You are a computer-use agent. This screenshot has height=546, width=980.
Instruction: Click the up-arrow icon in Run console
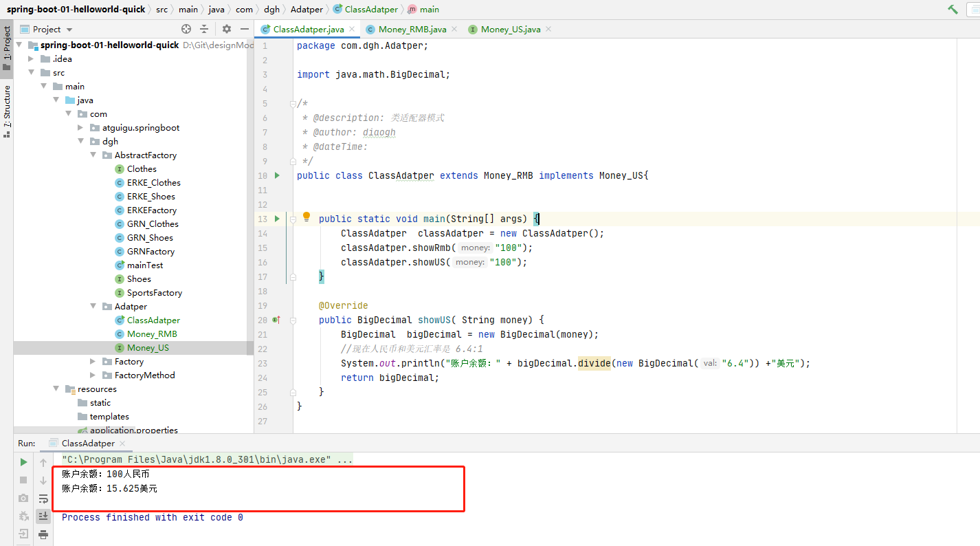point(43,462)
